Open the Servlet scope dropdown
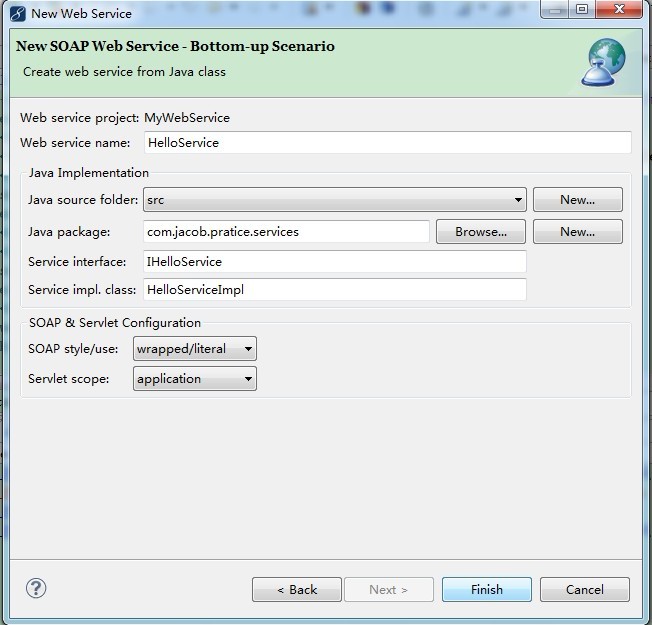The width and height of the screenshot is (652, 625). click(x=195, y=378)
